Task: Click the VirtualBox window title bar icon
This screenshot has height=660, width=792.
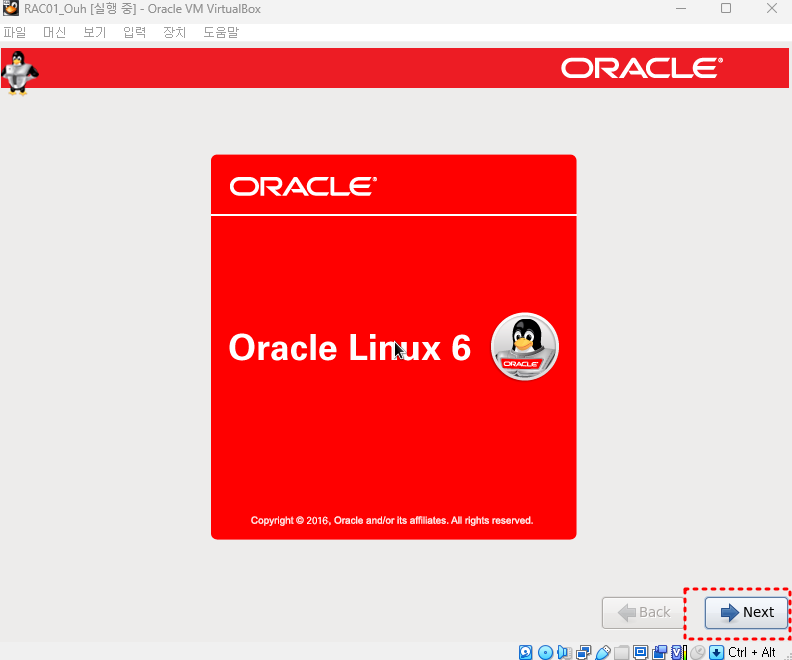Action: click(11, 9)
